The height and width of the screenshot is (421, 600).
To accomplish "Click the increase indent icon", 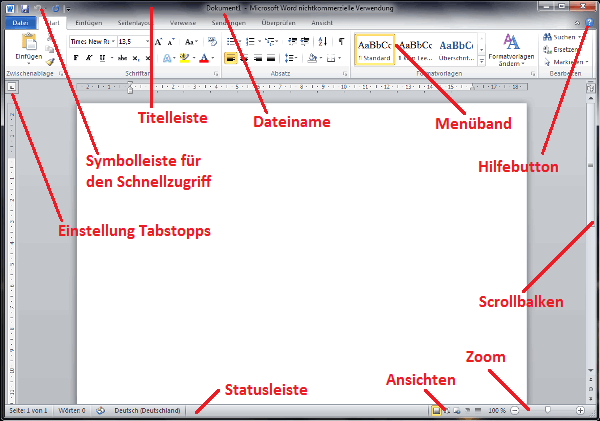I will 305,41.
